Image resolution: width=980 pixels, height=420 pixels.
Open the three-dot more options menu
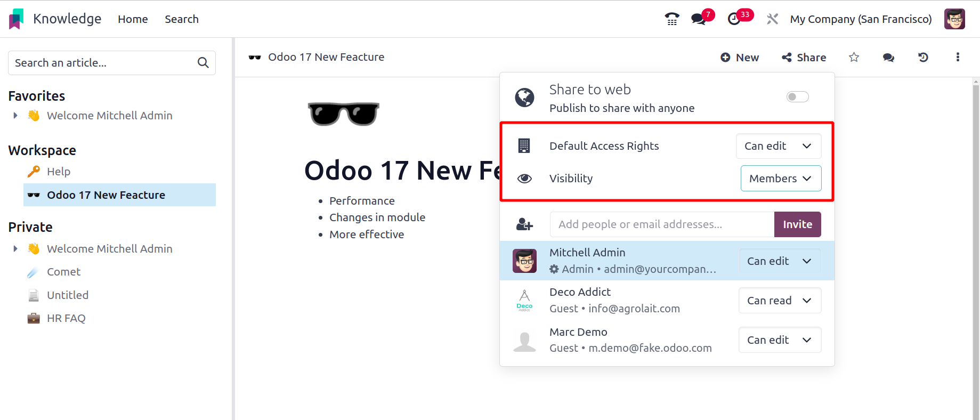click(958, 57)
